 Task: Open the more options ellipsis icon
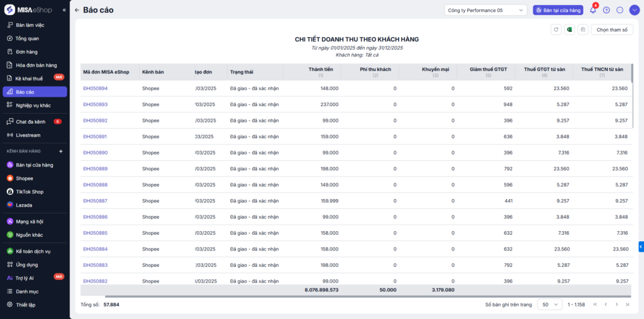(x=619, y=10)
